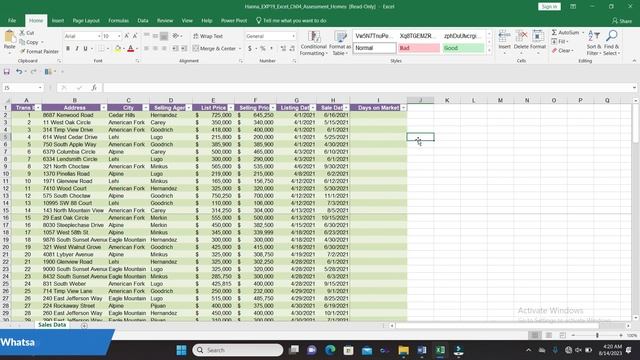
Task: Add a new sheet with plus icon
Action: (84, 326)
